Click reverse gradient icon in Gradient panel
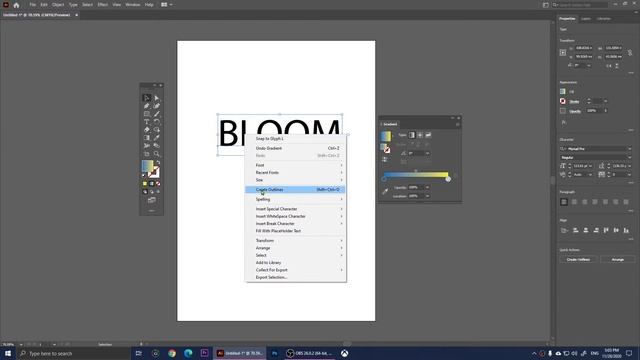 click(x=384, y=160)
